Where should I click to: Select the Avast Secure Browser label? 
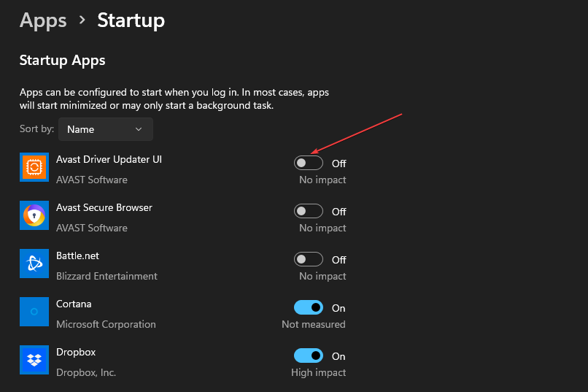104,207
